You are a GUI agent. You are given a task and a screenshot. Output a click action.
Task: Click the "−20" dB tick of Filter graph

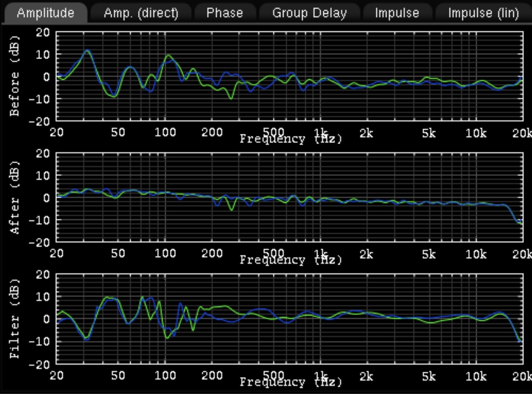[x=39, y=364]
